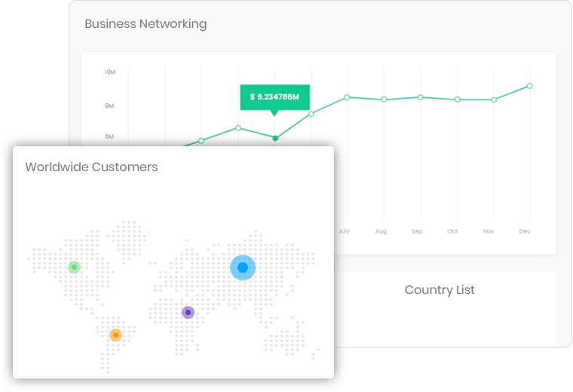Click the 'Business Networking' heading
Screen dimensions: 573x392
tap(146, 24)
